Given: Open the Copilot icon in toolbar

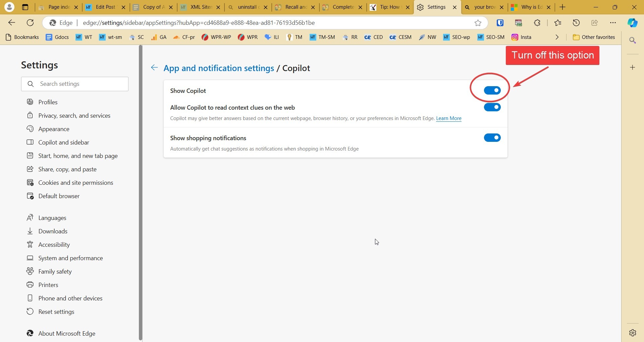Looking at the screenshot, I should click(633, 22).
